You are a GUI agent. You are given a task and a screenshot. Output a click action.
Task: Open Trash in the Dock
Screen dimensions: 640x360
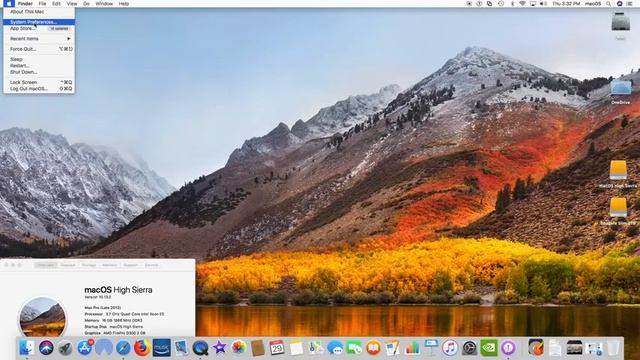point(613,348)
